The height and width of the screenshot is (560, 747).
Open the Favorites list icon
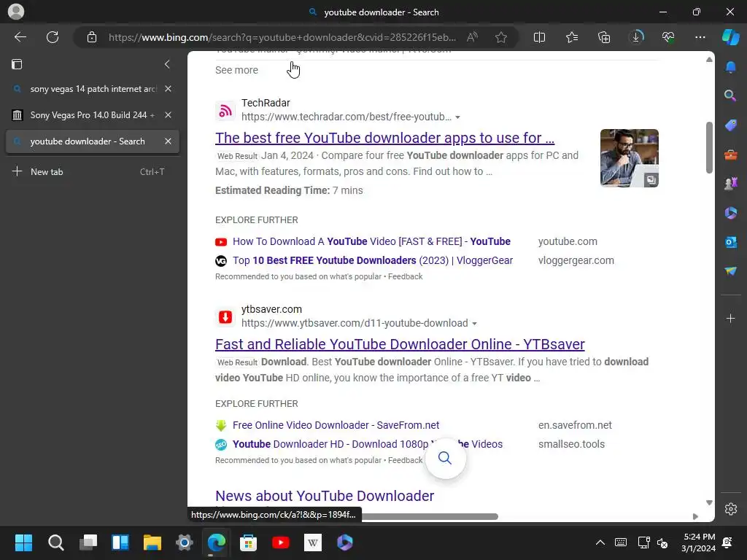click(572, 37)
